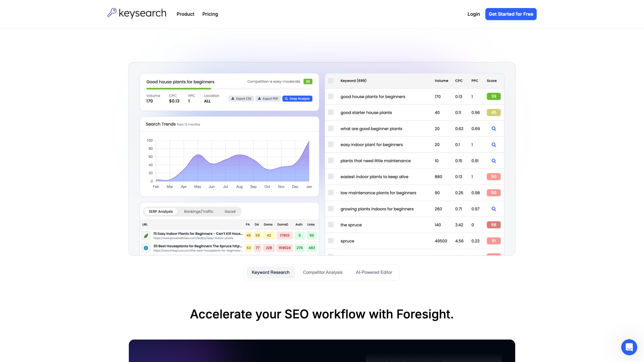Open the Pricing menu item

click(x=210, y=14)
